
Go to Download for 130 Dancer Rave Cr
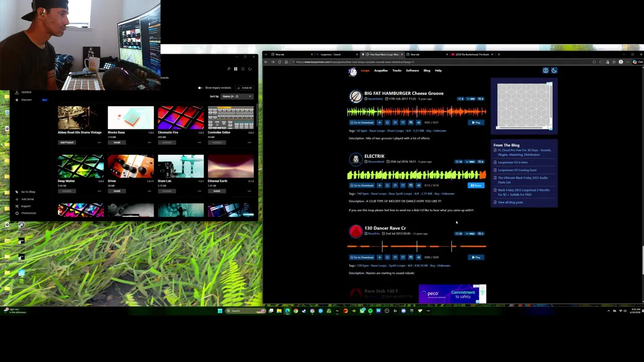[362, 257]
